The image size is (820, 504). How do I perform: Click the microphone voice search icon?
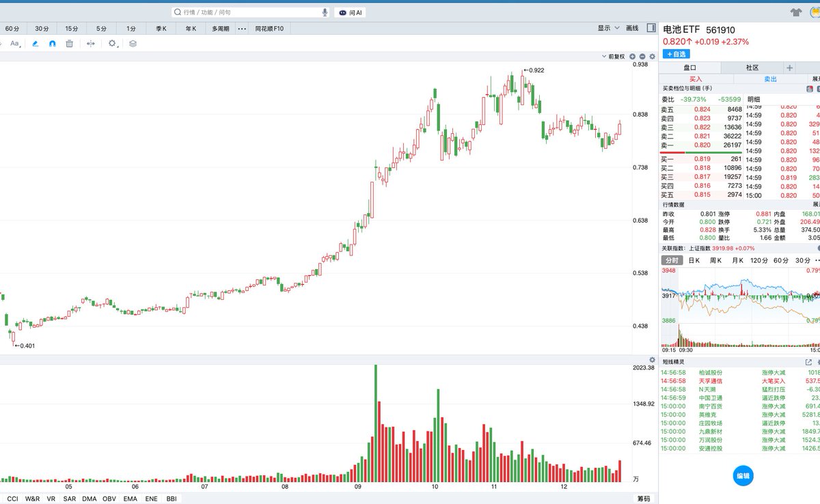point(325,12)
